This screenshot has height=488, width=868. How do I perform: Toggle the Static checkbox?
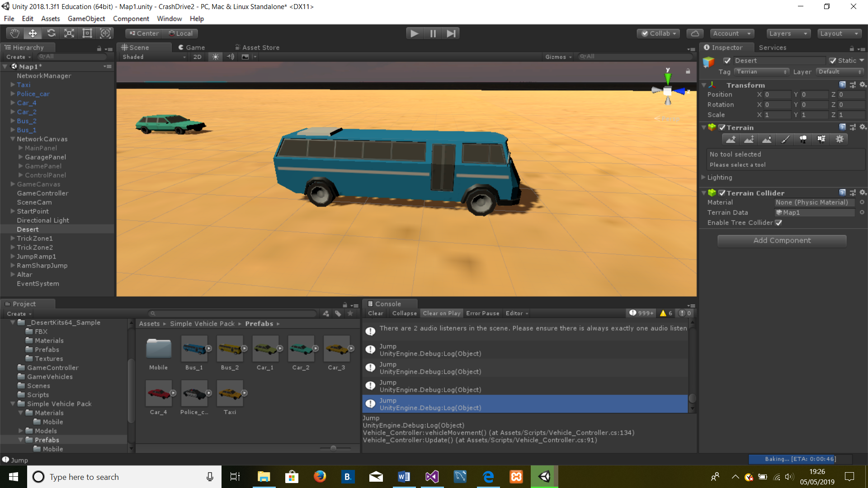click(833, 61)
